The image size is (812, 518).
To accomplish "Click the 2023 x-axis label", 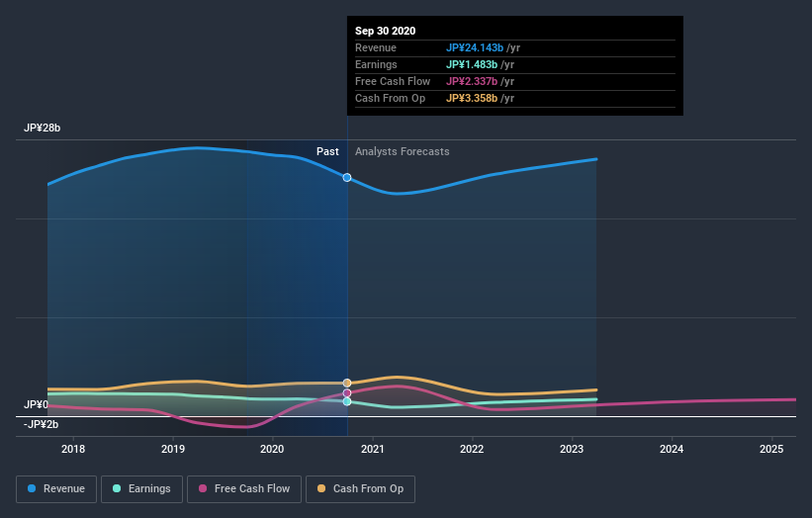I will coord(572,449).
